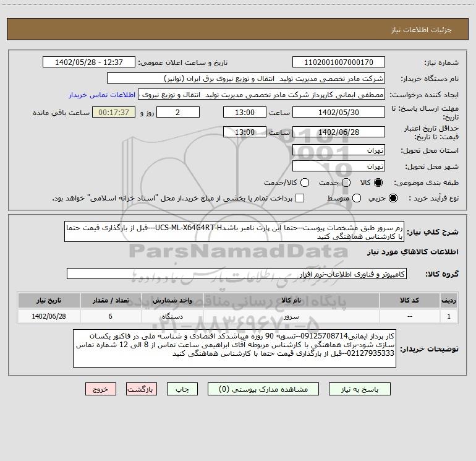Click the تعداد / مقدار column header
The height and width of the screenshot is (461, 476).
pyautogui.click(x=111, y=300)
